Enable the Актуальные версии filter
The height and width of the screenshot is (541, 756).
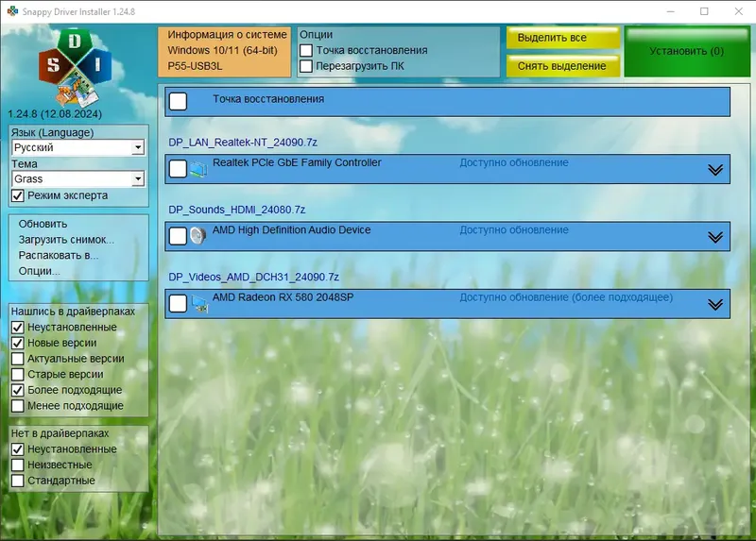(18, 359)
